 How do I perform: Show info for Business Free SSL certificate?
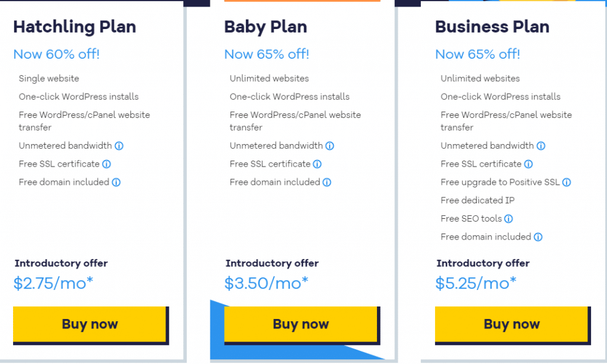pos(529,164)
